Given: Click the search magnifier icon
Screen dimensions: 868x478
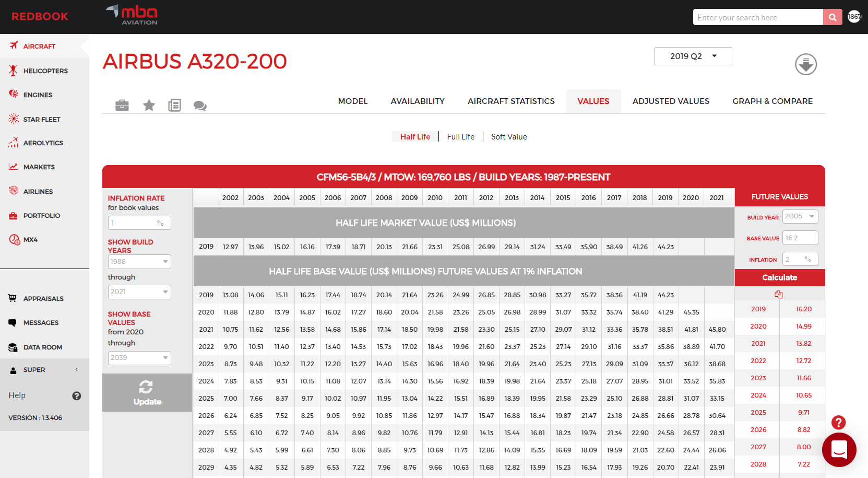Looking at the screenshot, I should (832, 17).
